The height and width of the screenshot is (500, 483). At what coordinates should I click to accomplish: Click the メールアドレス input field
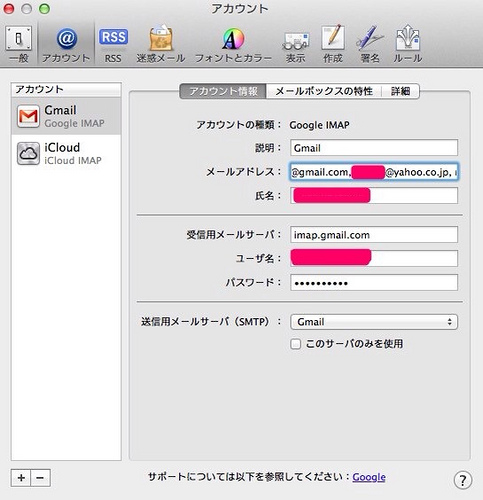[374, 172]
